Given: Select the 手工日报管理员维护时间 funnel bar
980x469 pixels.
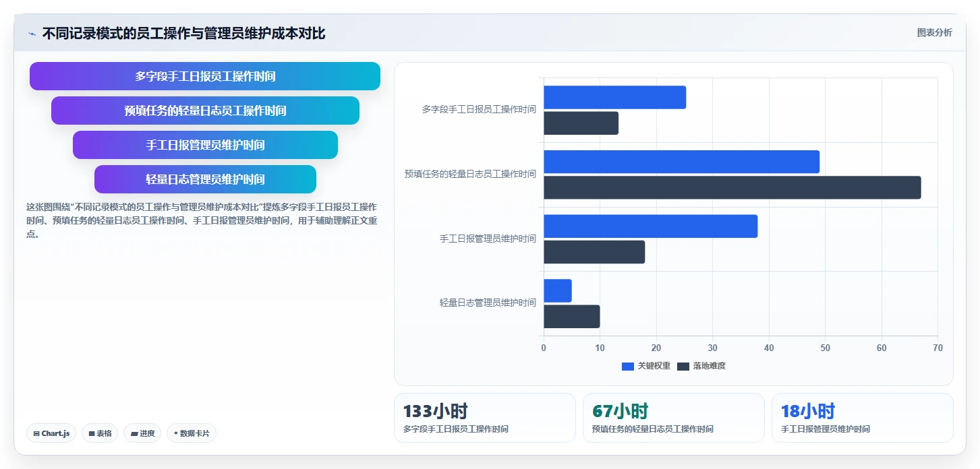Looking at the screenshot, I should [205, 145].
